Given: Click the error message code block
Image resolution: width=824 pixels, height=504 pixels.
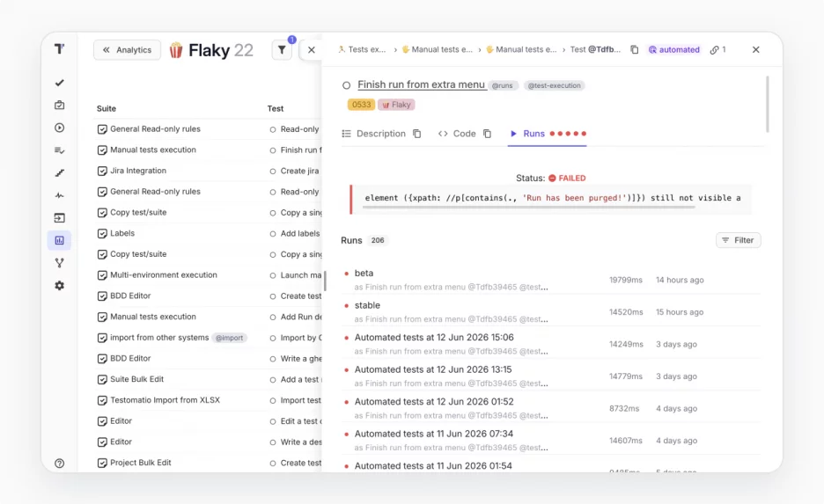Looking at the screenshot, I should [551, 199].
